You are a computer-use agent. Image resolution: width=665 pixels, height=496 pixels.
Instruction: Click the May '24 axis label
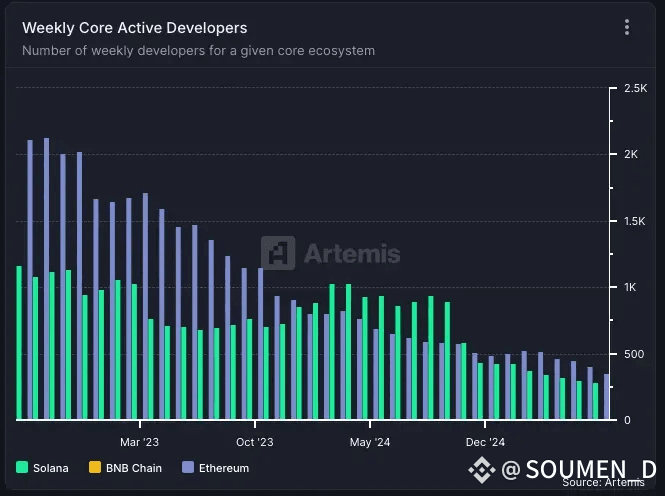370,442
